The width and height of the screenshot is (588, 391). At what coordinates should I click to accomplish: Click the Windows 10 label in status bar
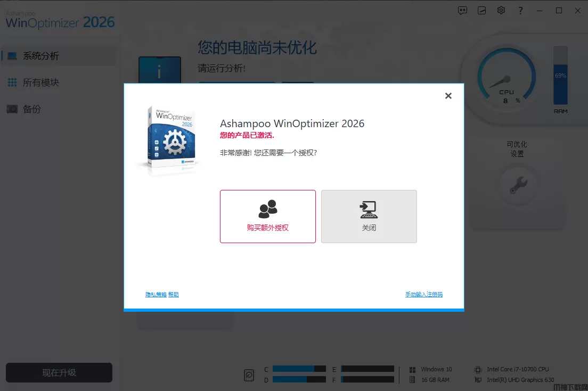(x=436, y=369)
